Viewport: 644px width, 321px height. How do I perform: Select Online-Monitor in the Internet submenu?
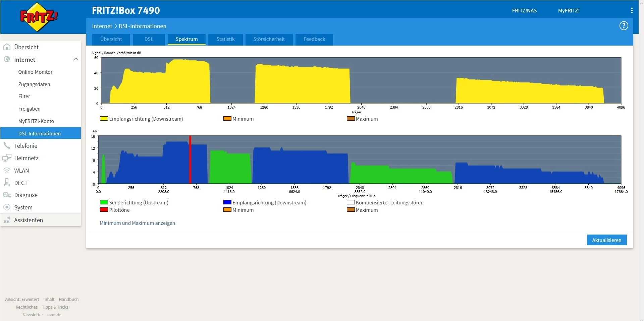pyautogui.click(x=35, y=72)
